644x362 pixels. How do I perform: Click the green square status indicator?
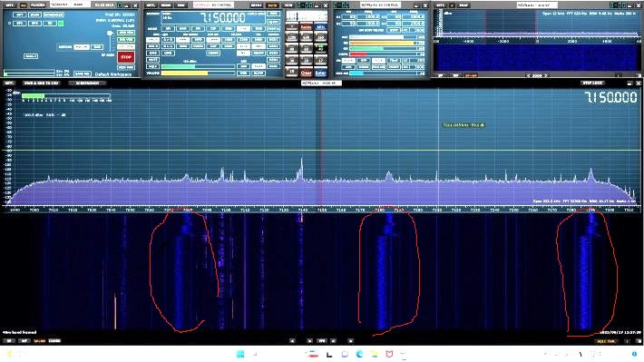point(61,24)
